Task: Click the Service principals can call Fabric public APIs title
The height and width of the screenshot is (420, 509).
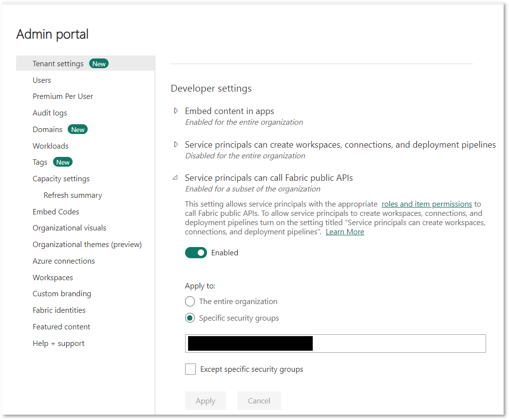Action: pyautogui.click(x=269, y=178)
